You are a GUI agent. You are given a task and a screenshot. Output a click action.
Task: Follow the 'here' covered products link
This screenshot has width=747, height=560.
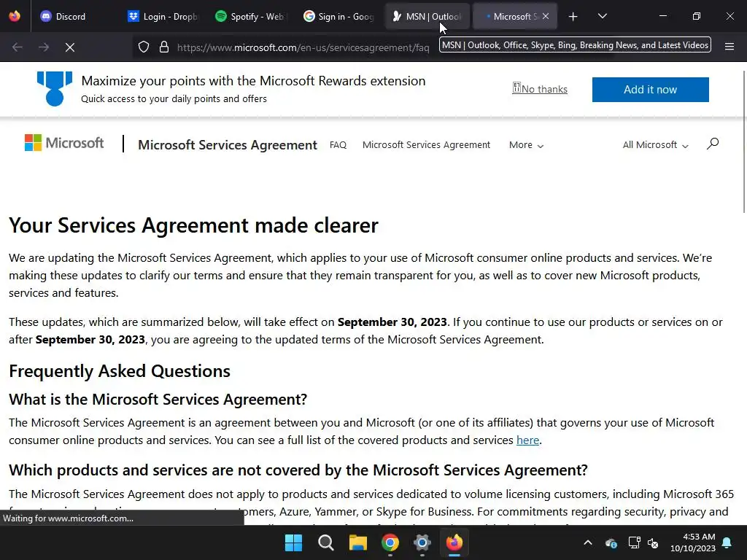pos(527,440)
